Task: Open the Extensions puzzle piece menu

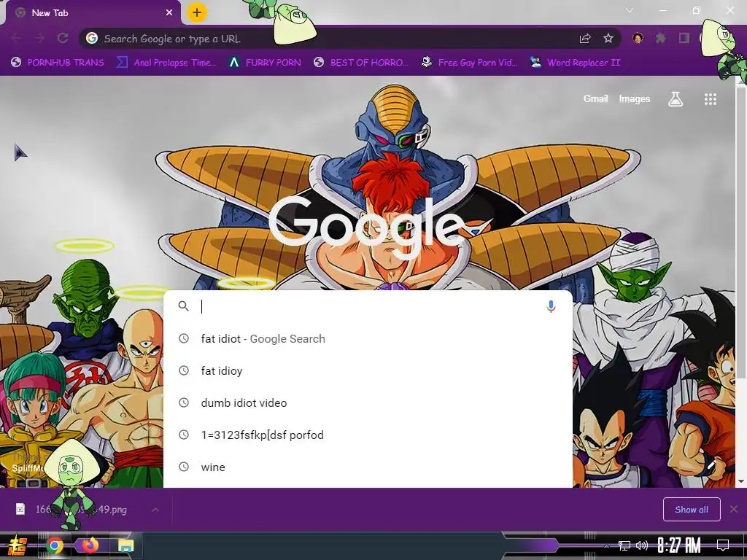Action: coord(660,38)
